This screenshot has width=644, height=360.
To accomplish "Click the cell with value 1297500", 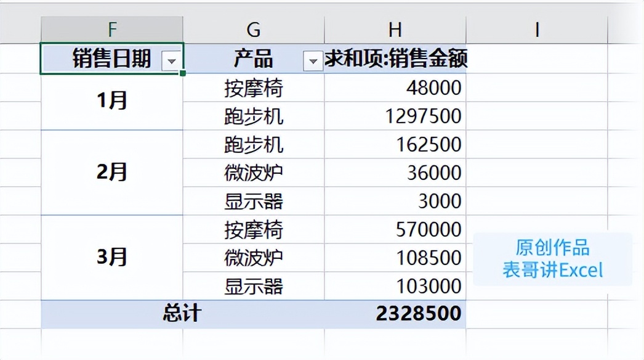I will 395,116.
